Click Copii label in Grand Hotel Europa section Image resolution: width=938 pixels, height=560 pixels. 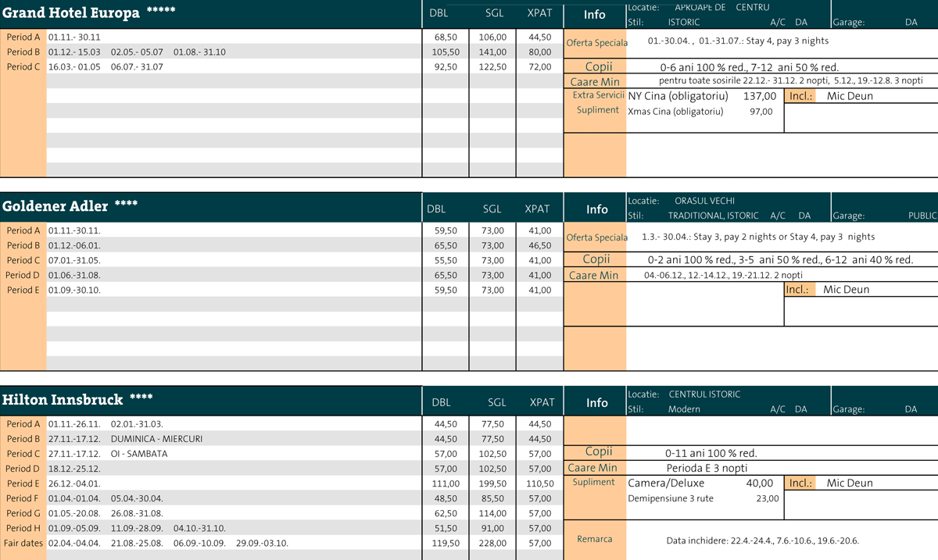(x=599, y=67)
